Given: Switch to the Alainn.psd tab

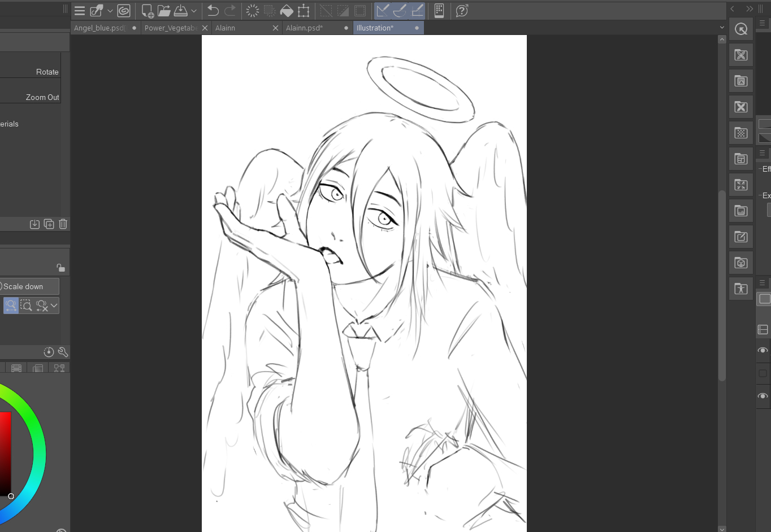Looking at the screenshot, I should tap(304, 28).
